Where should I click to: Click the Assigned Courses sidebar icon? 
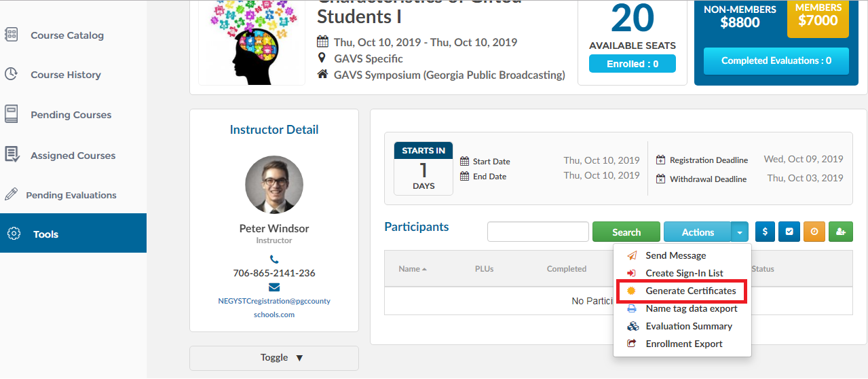point(12,155)
